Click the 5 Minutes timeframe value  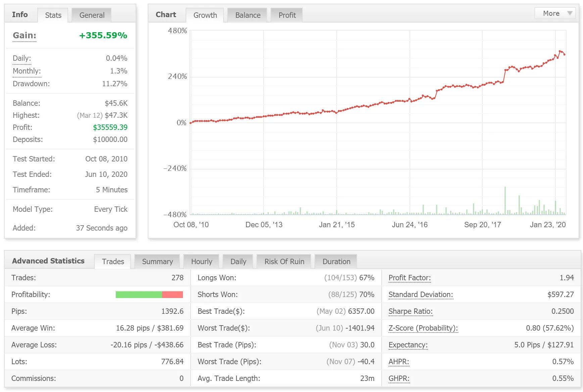tap(112, 190)
